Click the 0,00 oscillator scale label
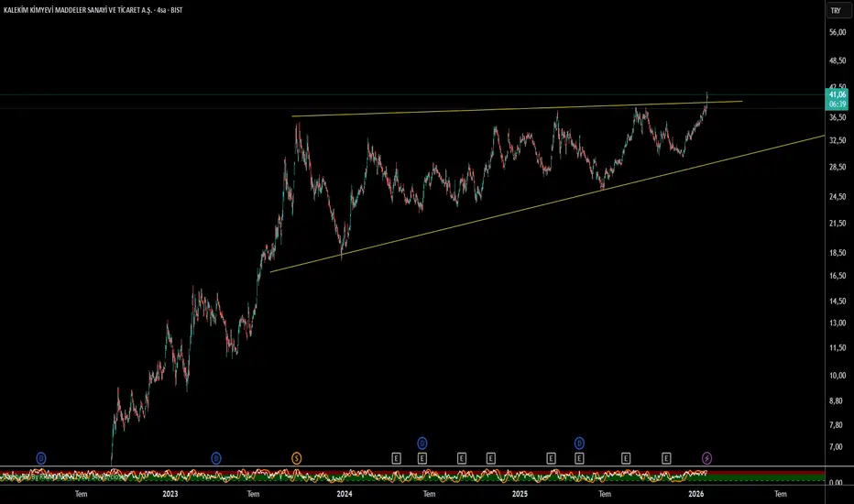The image size is (854, 504). tap(836, 483)
